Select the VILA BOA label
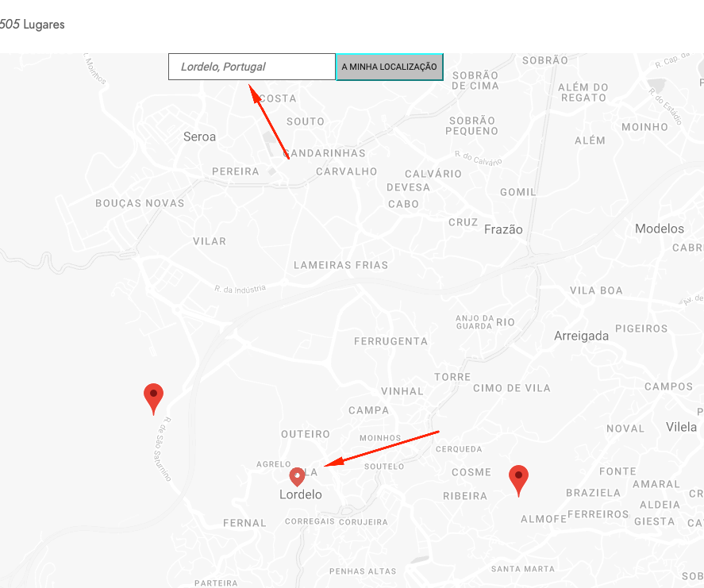 click(x=596, y=290)
